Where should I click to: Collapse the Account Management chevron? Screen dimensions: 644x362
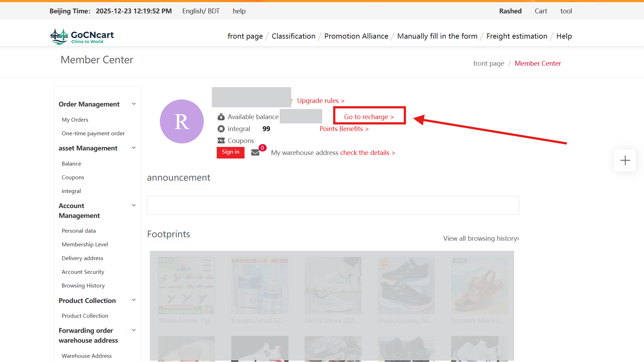coord(134,206)
